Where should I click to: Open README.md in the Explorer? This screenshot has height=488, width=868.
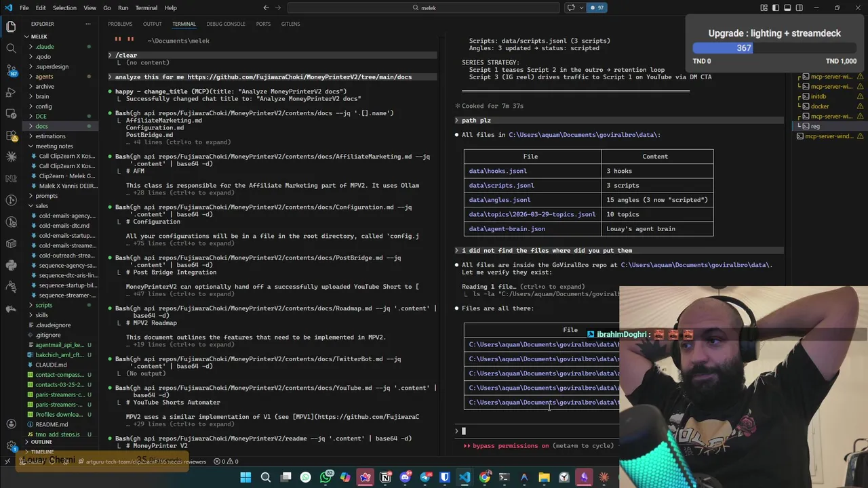(51, 424)
